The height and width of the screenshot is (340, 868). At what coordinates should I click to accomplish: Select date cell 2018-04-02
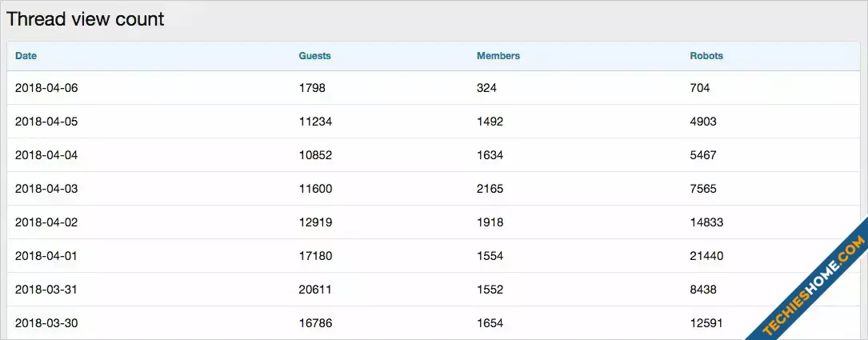coord(46,222)
